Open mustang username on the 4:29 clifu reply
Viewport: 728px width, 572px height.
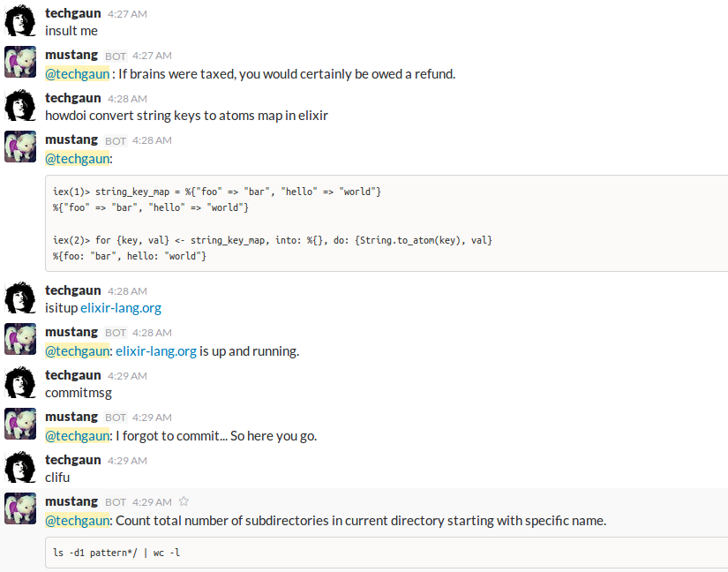point(71,501)
